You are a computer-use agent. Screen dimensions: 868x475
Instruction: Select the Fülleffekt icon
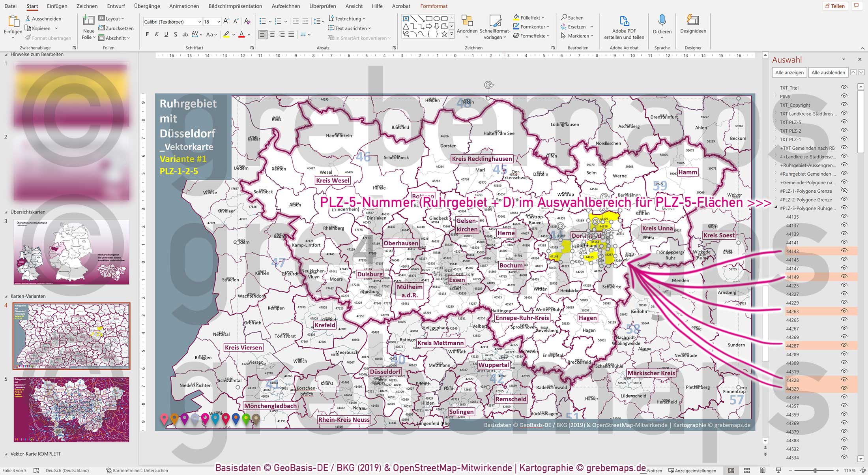[516, 17]
